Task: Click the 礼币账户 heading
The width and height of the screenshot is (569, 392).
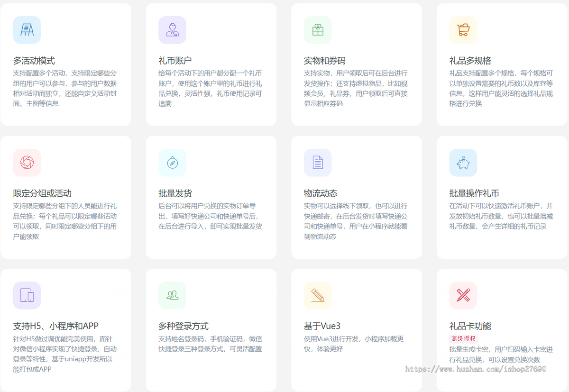Action: coord(175,61)
